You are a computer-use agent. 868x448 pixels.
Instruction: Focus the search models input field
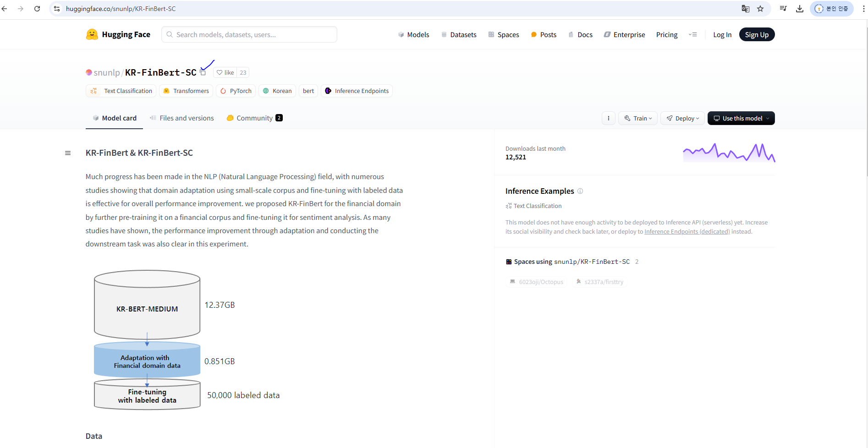(249, 34)
